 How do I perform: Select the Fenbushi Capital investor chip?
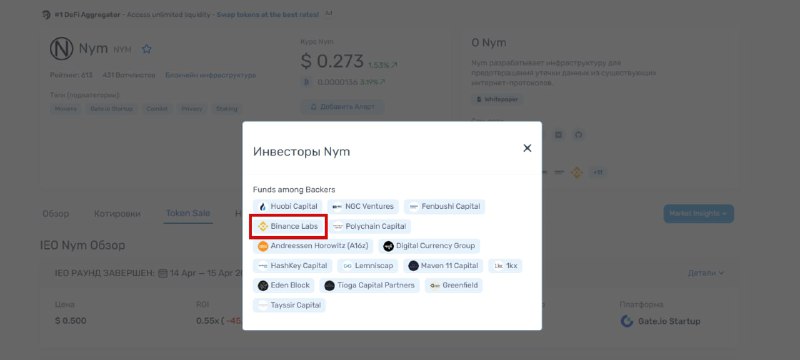(445, 207)
